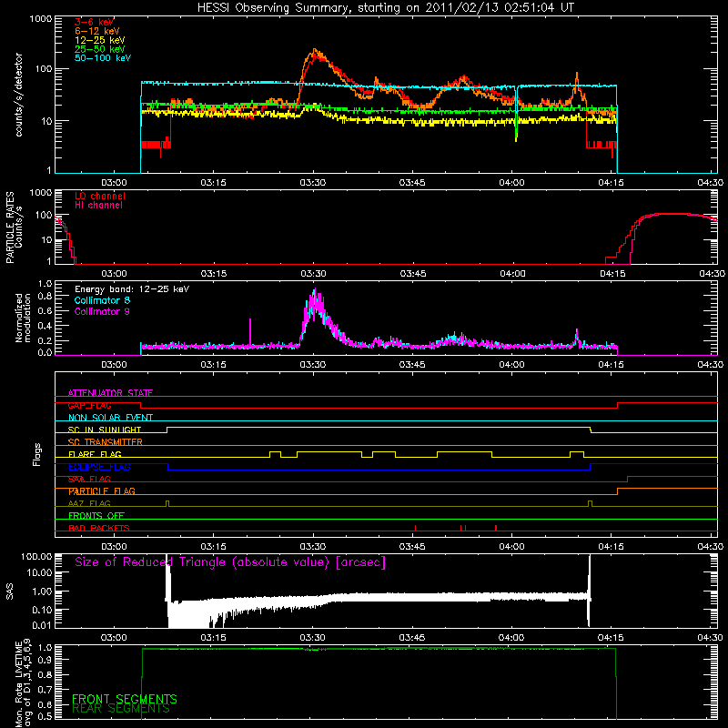
Task: Click the first short FLARE_FLAG pulse near 03:24
Action: [x=275, y=454]
